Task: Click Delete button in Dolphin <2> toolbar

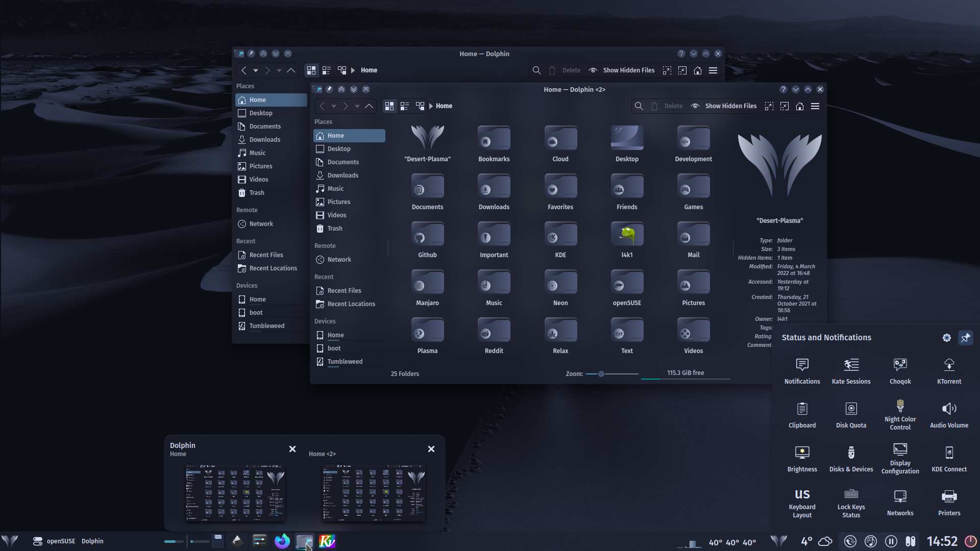Action: [x=667, y=106]
